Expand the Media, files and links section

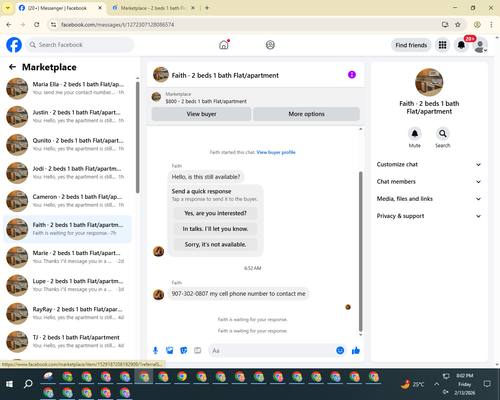click(429, 199)
